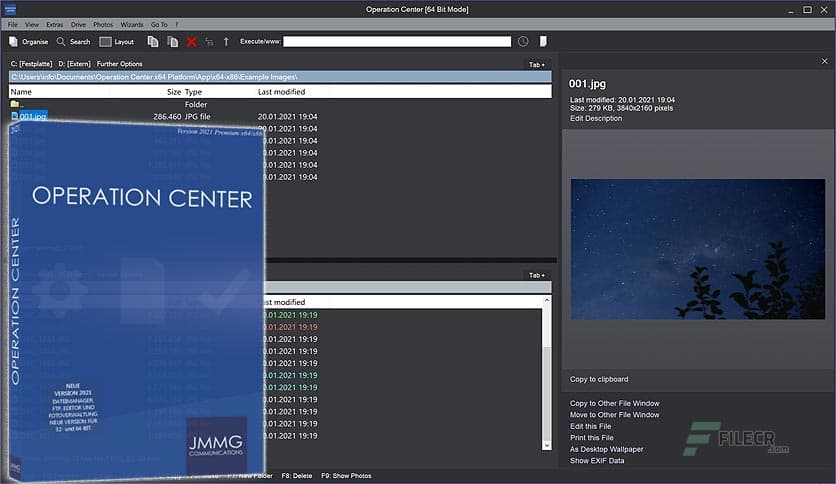836x484 pixels.
Task: Open Further Options
Action: pos(119,64)
